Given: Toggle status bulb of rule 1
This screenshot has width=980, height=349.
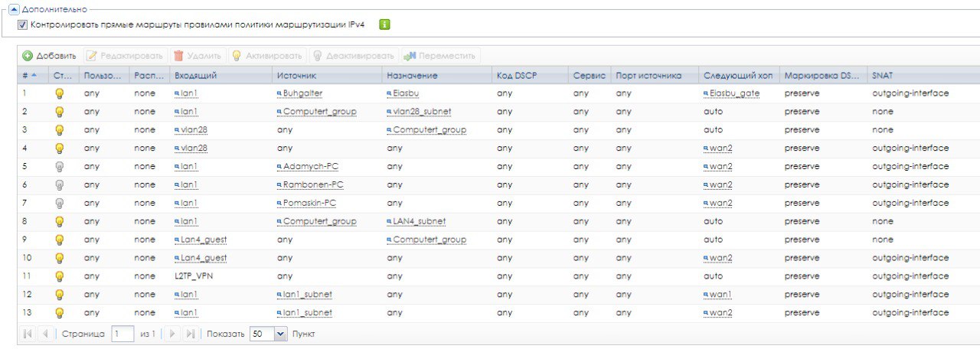Looking at the screenshot, I should point(60,93).
